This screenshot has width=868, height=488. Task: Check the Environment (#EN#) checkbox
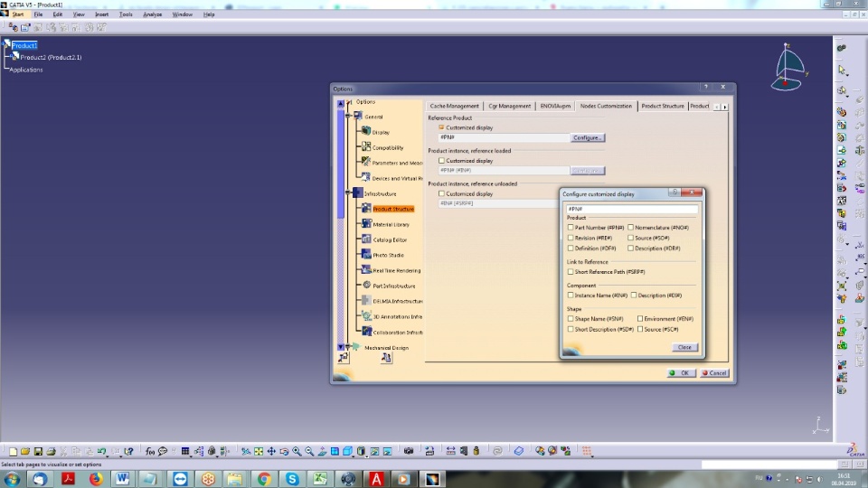640,319
